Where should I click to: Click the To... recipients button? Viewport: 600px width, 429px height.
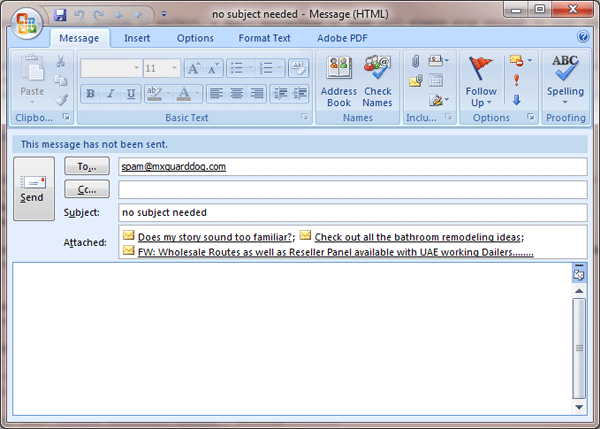[x=86, y=166]
